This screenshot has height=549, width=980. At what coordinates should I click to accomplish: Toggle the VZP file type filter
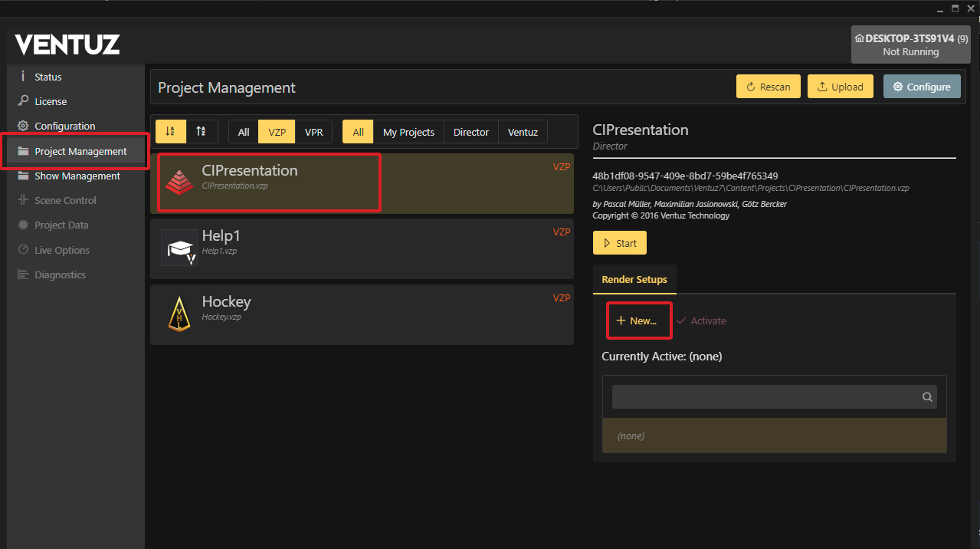click(277, 132)
